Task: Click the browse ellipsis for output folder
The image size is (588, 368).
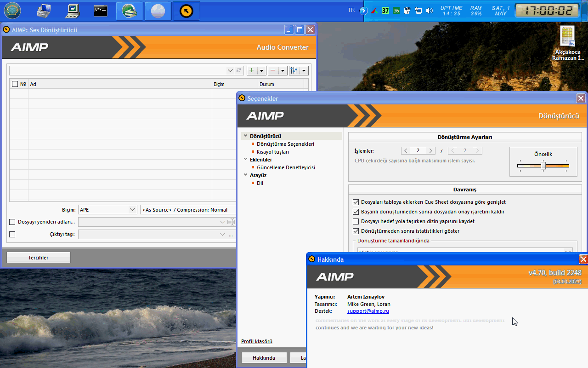Action: (231, 235)
